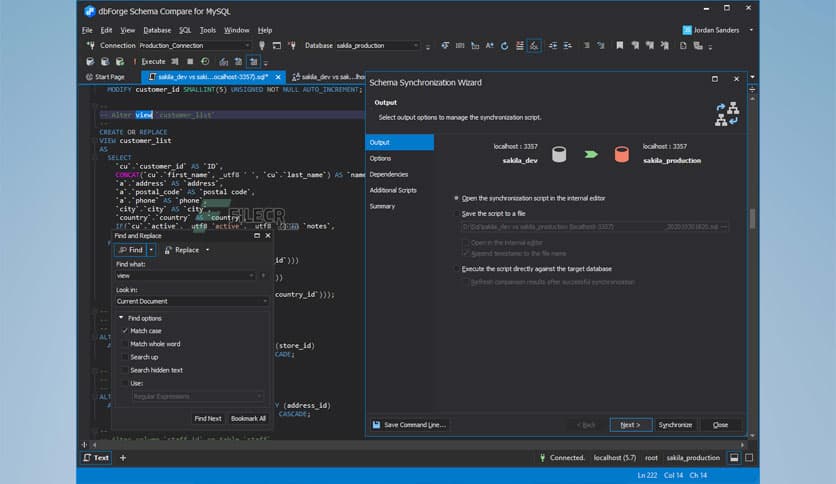This screenshot has width=836, height=484.
Task: Click the editor's horizontal scrollbar
Action: [419, 445]
